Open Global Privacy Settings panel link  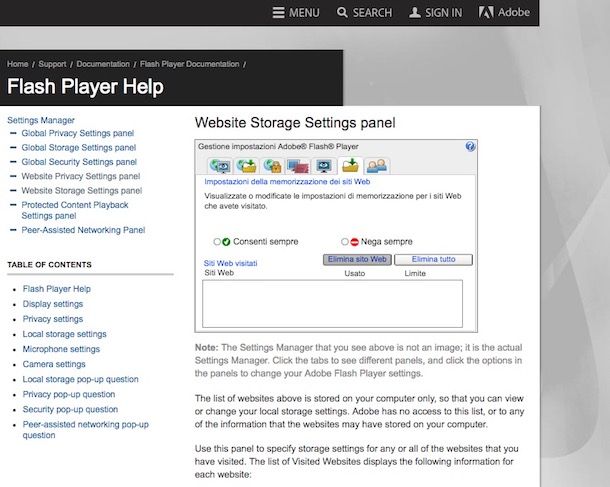[78, 133]
